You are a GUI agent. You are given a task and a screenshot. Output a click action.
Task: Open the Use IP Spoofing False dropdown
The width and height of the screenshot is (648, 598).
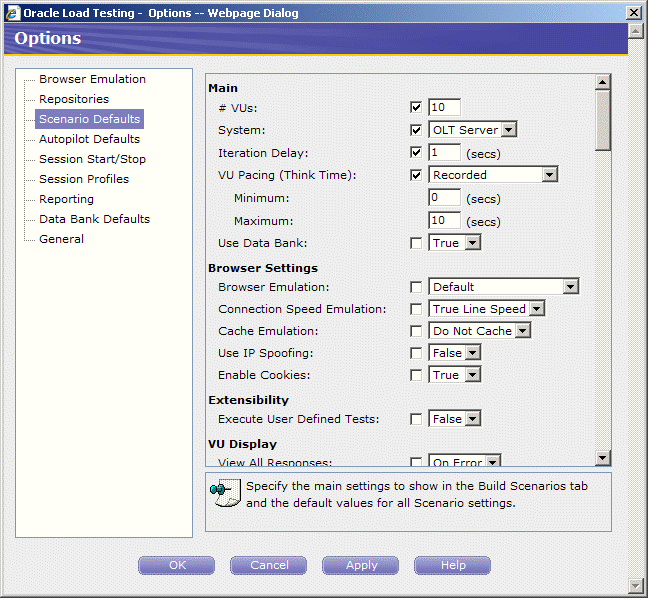pos(455,353)
